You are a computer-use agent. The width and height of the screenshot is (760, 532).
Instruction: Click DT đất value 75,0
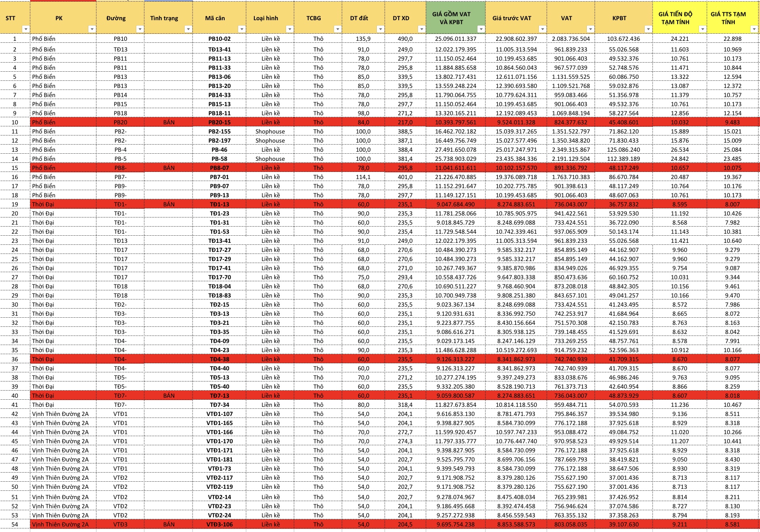click(363, 277)
